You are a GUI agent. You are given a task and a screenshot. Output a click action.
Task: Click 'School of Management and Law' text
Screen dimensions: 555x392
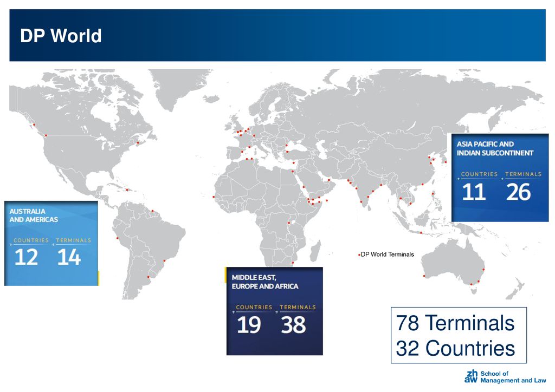coord(513,377)
